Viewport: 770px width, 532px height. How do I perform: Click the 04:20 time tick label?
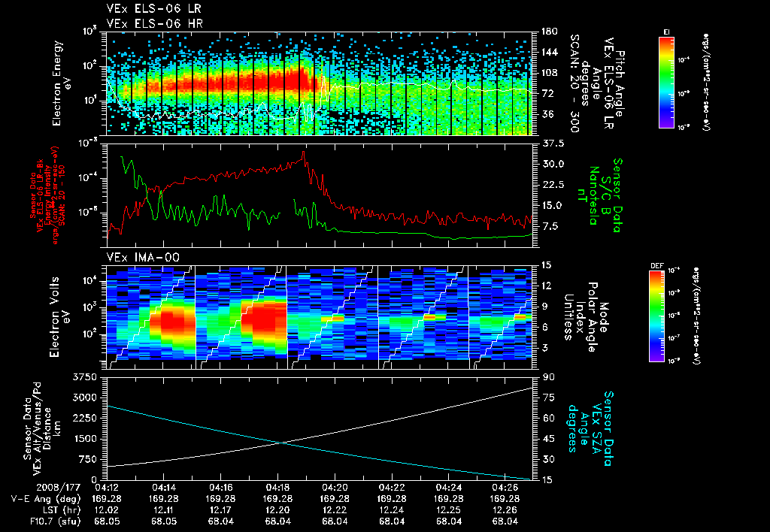click(x=335, y=488)
